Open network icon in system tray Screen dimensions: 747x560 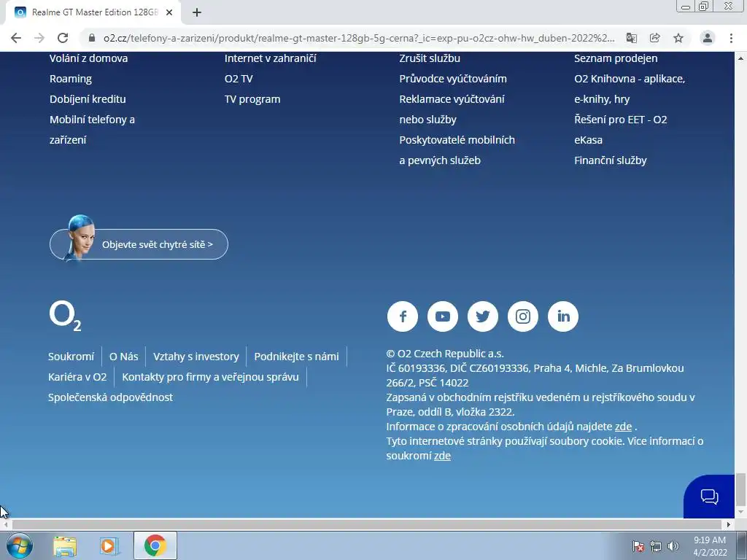click(656, 546)
